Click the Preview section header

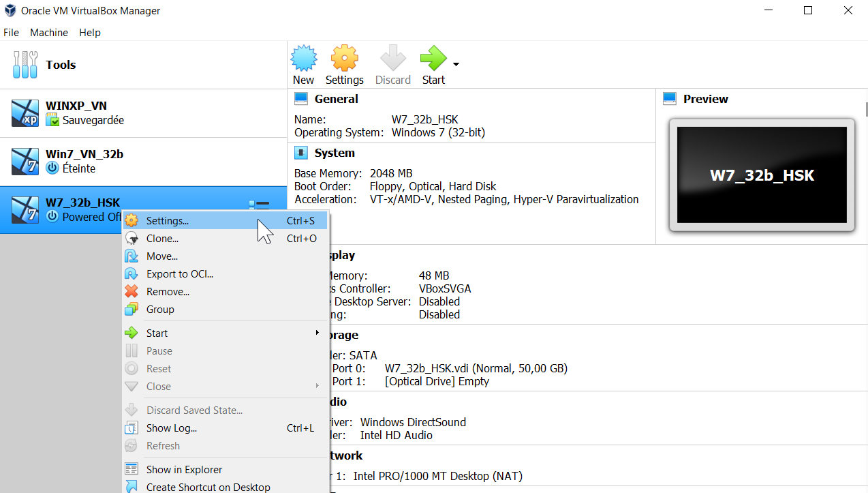[x=706, y=99]
